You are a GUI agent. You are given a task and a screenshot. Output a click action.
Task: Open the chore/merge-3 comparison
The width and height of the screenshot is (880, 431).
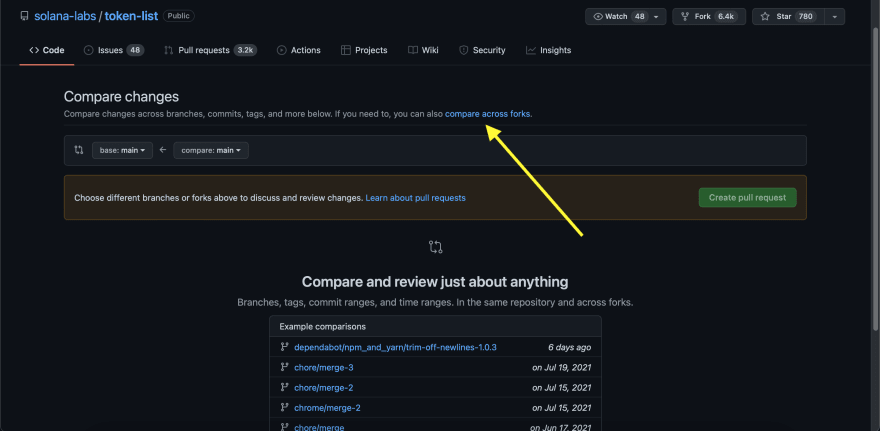(323, 368)
